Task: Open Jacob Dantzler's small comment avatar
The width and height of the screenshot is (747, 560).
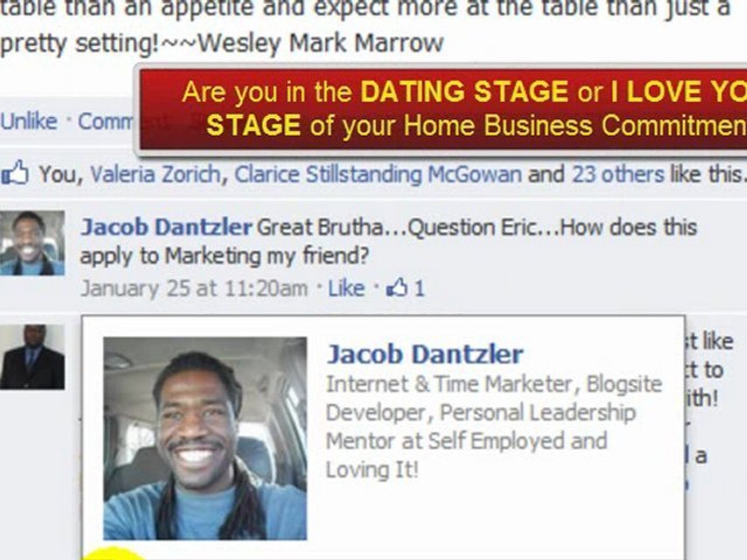Action: [x=32, y=243]
